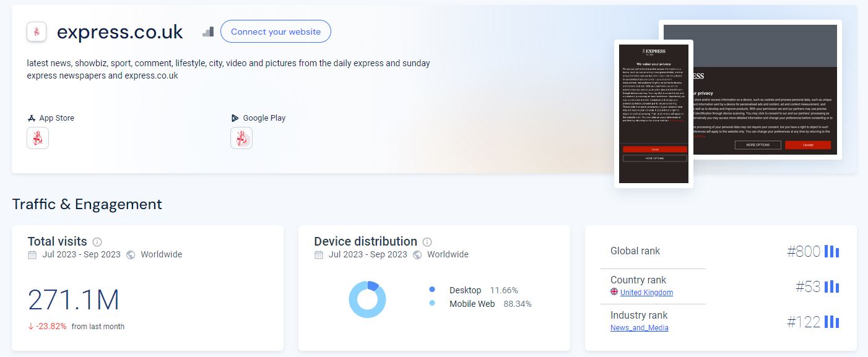This screenshot has height=357, width=868.
Task: Click the Mobile Web 88.34% value
Action: coord(518,304)
